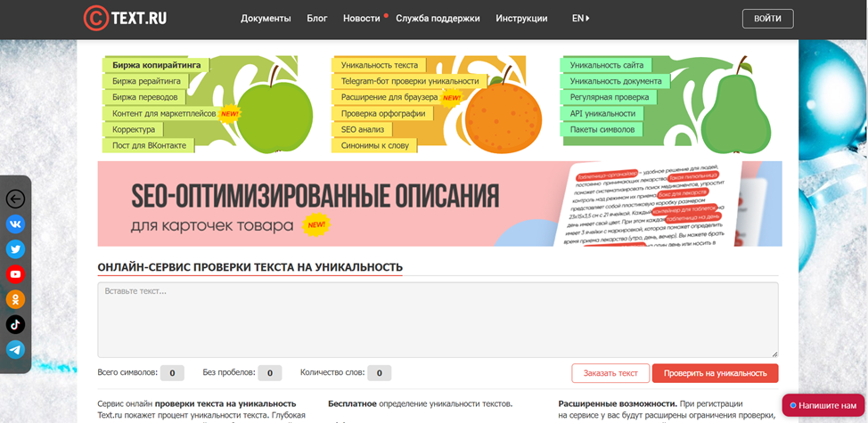Click the Всего символов counter value
This screenshot has height=423, width=868.
[172, 373]
